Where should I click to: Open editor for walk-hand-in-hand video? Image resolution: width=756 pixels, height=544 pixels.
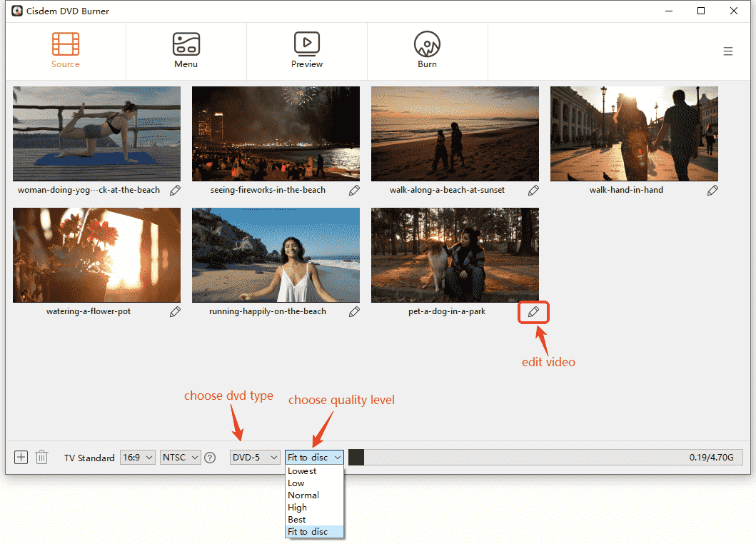click(712, 190)
